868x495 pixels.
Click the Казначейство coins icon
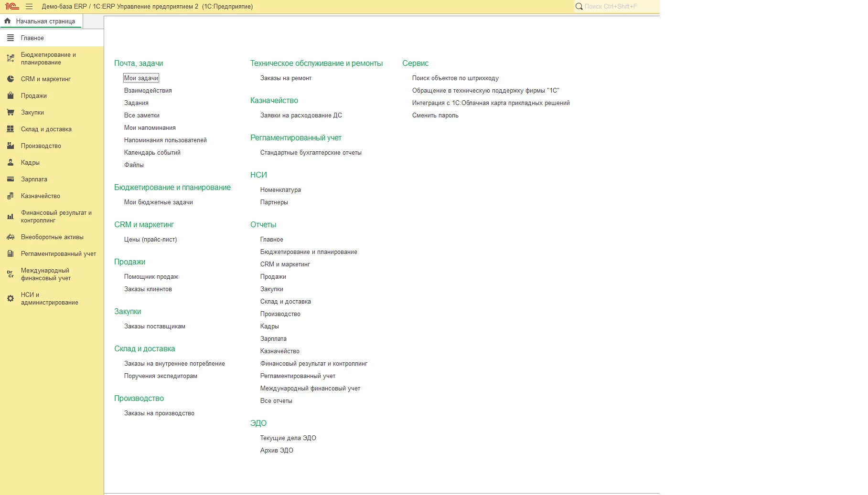(11, 196)
